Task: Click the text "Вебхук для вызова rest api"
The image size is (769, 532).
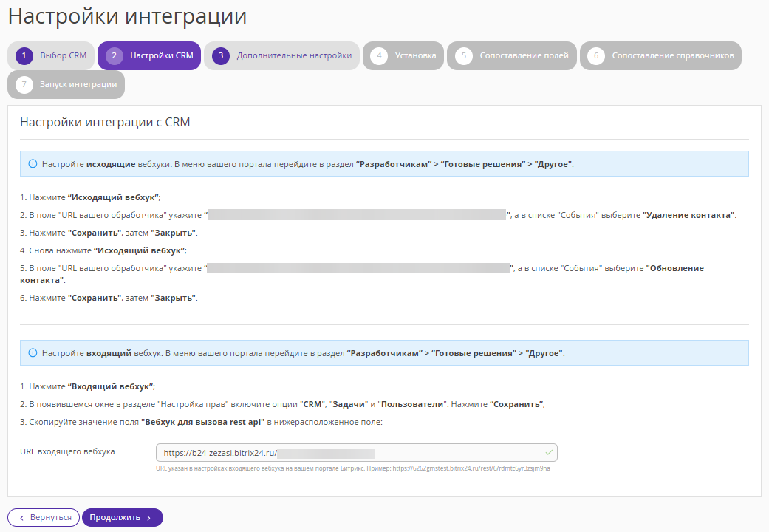Action: [202, 422]
